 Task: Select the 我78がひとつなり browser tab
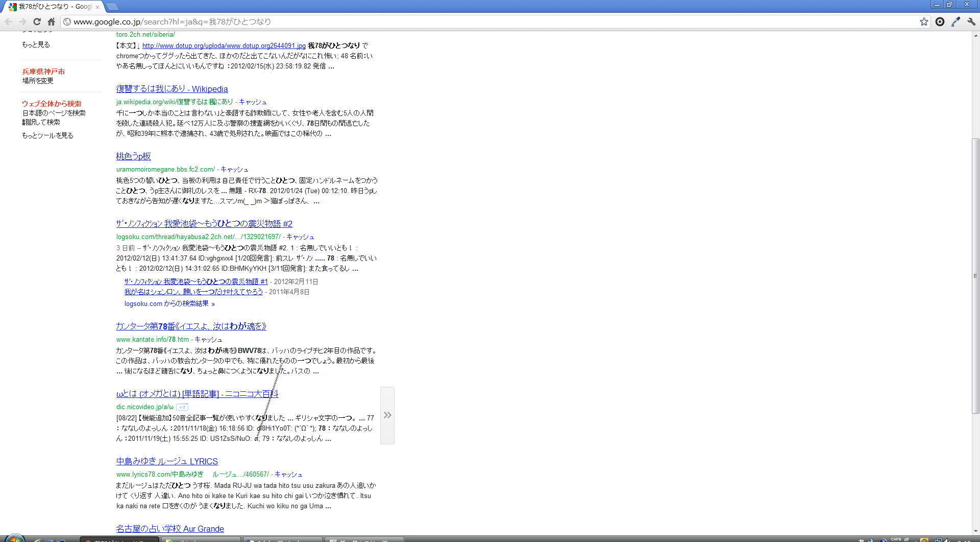click(x=54, y=7)
